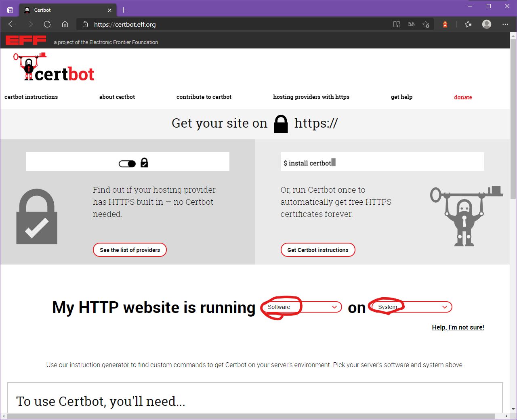Click the vertical scrollbar thumb
The height and width of the screenshot is (420, 517).
point(513,119)
